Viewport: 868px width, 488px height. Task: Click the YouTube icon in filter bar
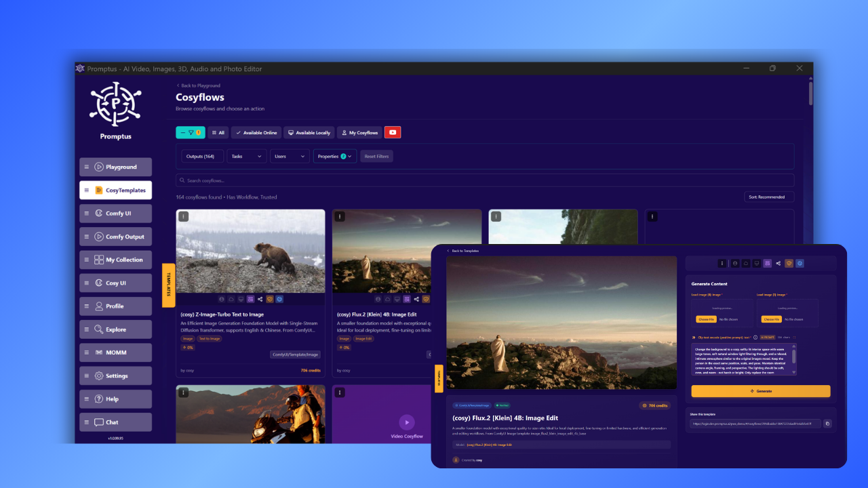coord(392,132)
